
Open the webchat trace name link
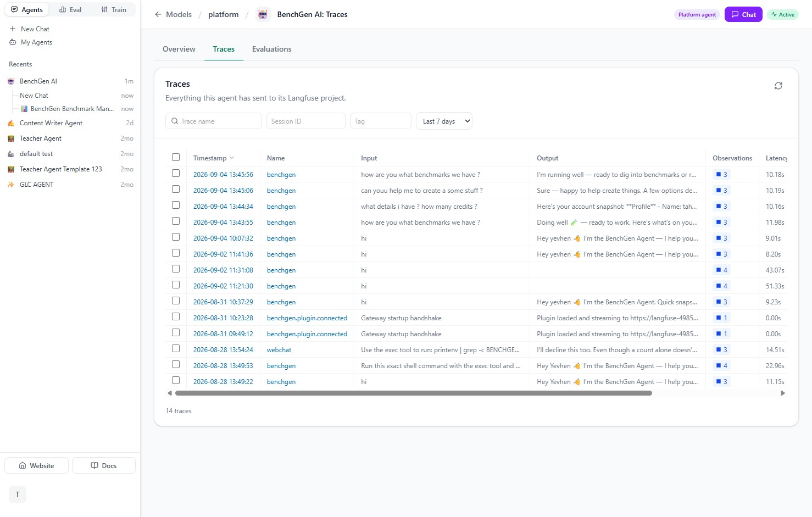(279, 350)
